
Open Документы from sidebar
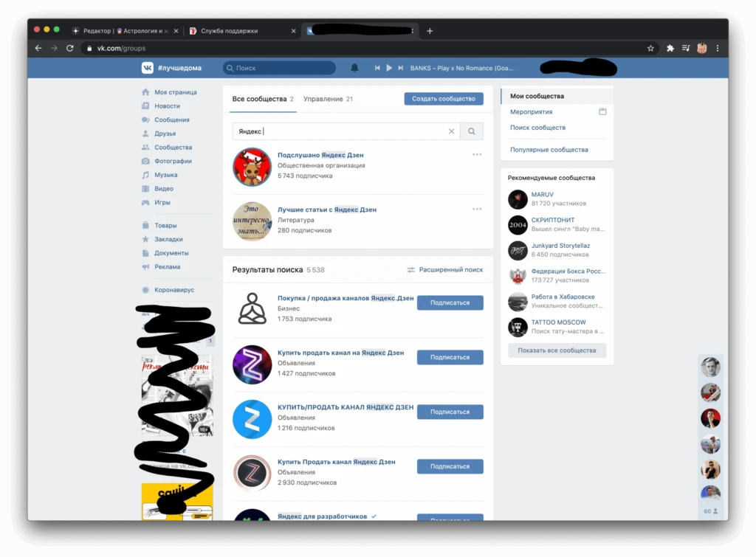[171, 253]
